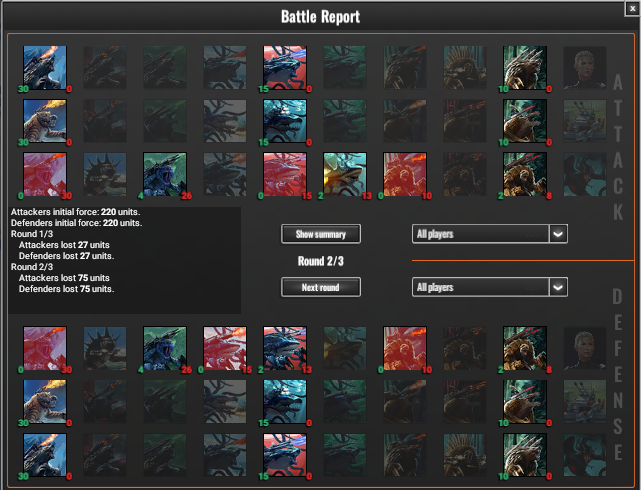Viewport: 641px width, 490px height.
Task: Select attack tiger unit showing 30 and 0
Action: pos(45,121)
